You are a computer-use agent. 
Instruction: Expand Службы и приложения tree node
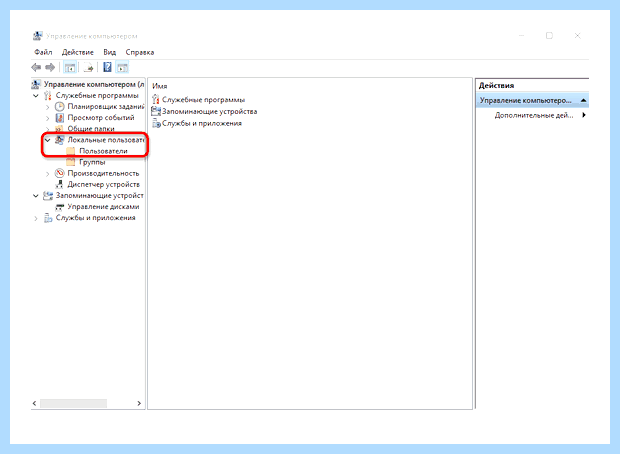(36, 218)
